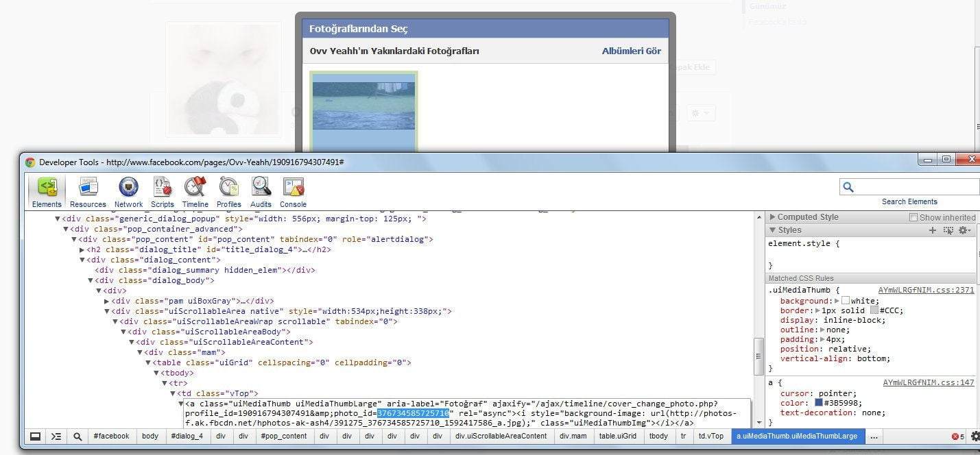Open AYmWLRGfNIM.css:2371 source link
The width and height of the screenshot is (980, 455).
point(926,291)
